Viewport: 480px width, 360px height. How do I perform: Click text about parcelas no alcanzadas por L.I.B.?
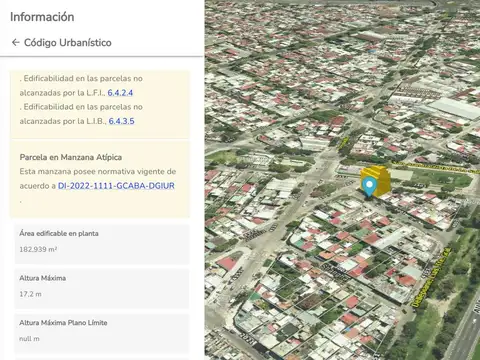click(81, 114)
